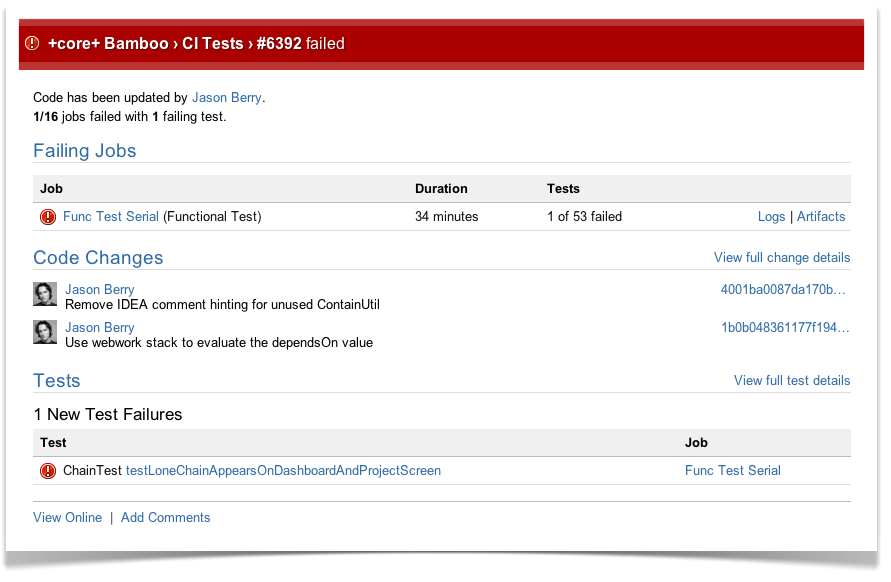This screenshot has width=891, height=582.
Task: Click Test column header in failures table
Action: (53, 443)
